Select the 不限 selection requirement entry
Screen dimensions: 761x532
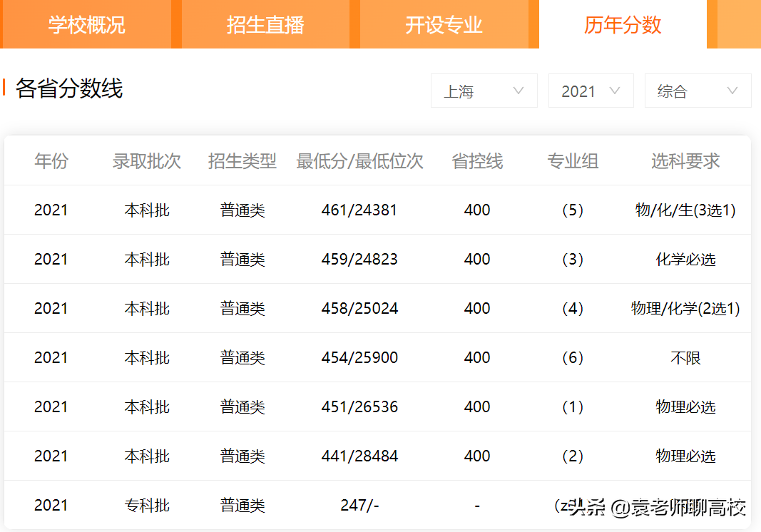(685, 357)
